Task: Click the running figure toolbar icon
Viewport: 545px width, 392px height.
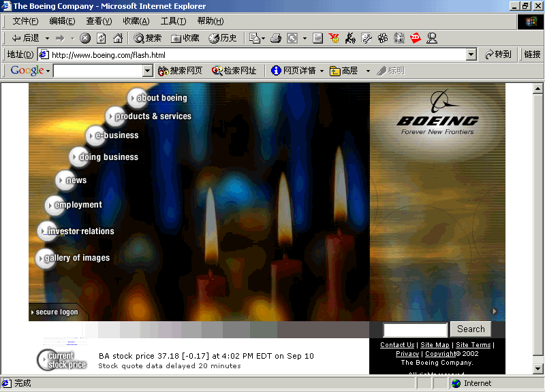Action: [x=350, y=38]
